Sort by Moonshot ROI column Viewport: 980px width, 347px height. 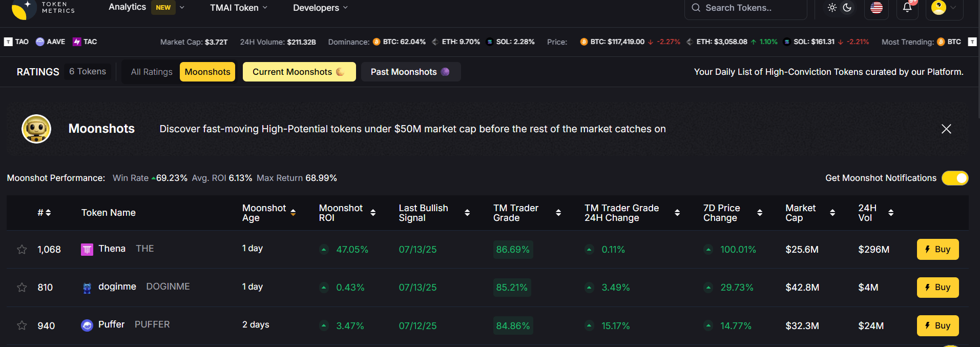(x=373, y=213)
